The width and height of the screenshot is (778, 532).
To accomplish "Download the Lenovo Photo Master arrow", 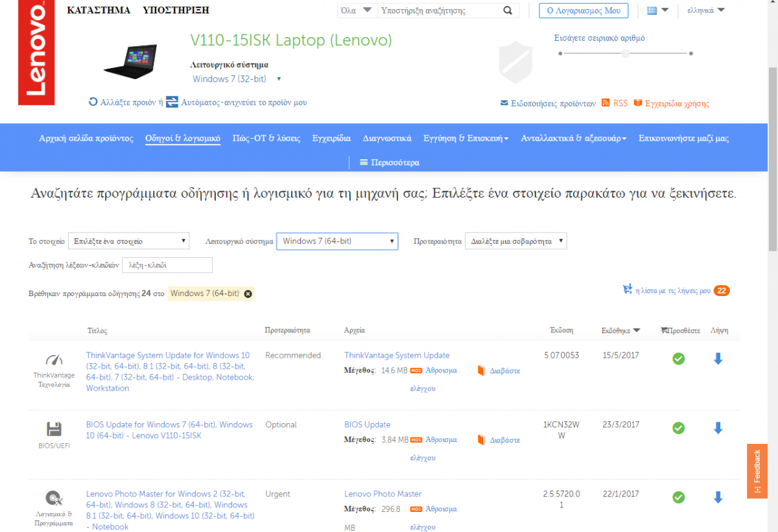I will (x=718, y=497).
